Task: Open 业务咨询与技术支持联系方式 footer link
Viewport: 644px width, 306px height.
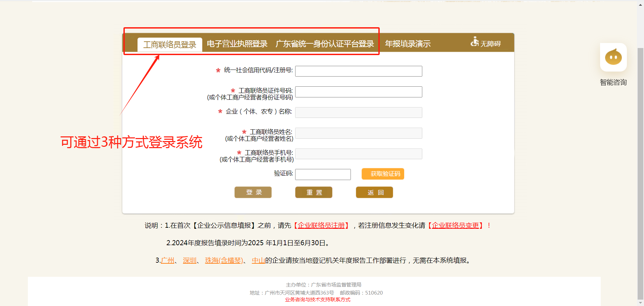Action: coord(317,300)
